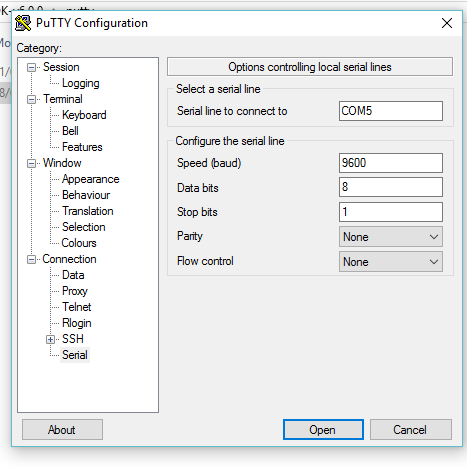Click the 'Options controlling local serial lines' header
The width and height of the screenshot is (467, 470).
[310, 67]
